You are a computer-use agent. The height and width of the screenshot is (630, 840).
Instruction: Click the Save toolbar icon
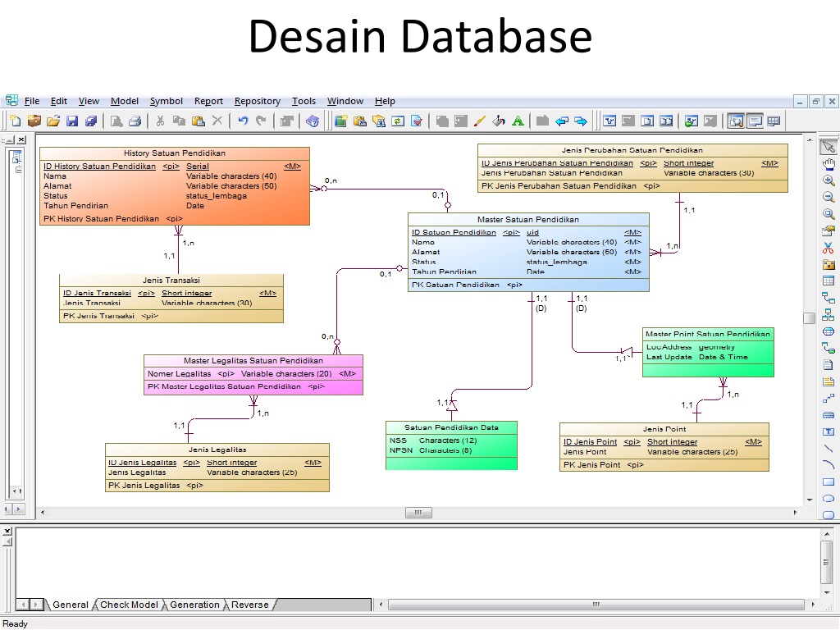point(72,121)
